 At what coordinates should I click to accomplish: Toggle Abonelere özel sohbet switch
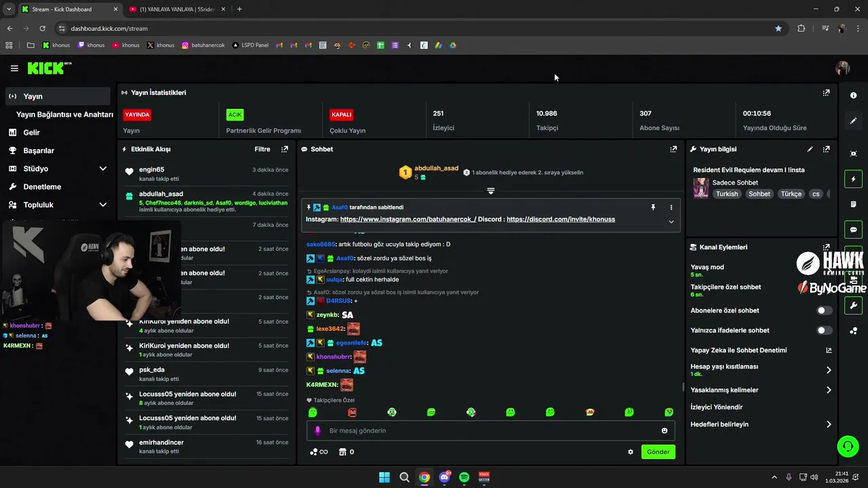(x=824, y=310)
